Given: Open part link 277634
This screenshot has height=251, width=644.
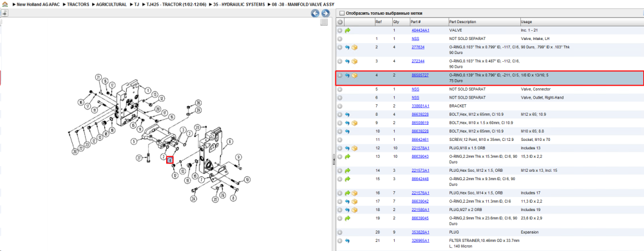Looking at the screenshot, I should [x=418, y=47].
